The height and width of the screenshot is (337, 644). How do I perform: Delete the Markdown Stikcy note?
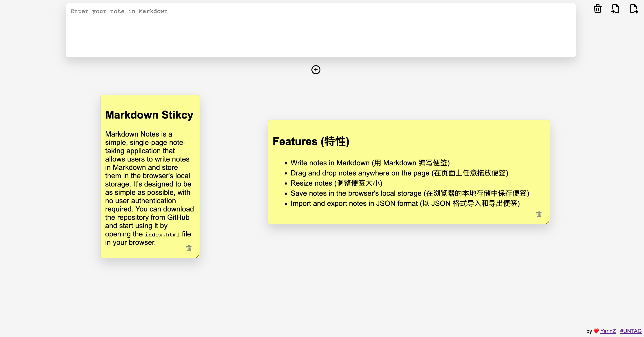pos(189,248)
